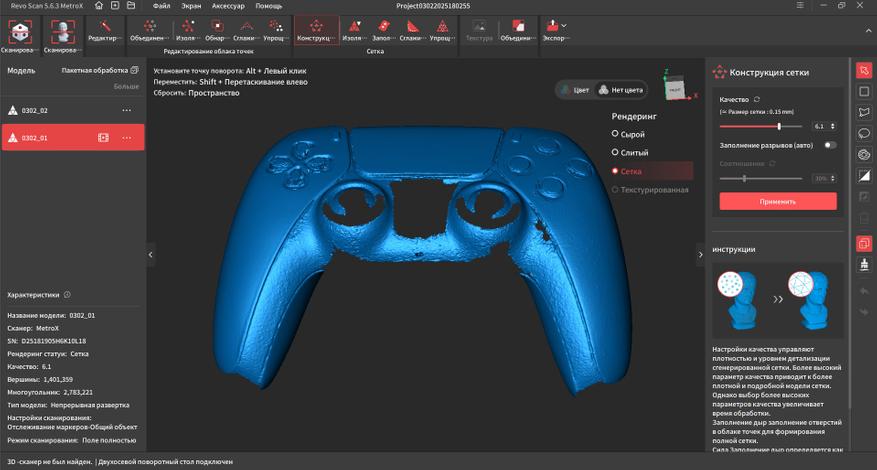Open the Аксессуар menu
The height and width of the screenshot is (470, 877).
pyautogui.click(x=228, y=6)
